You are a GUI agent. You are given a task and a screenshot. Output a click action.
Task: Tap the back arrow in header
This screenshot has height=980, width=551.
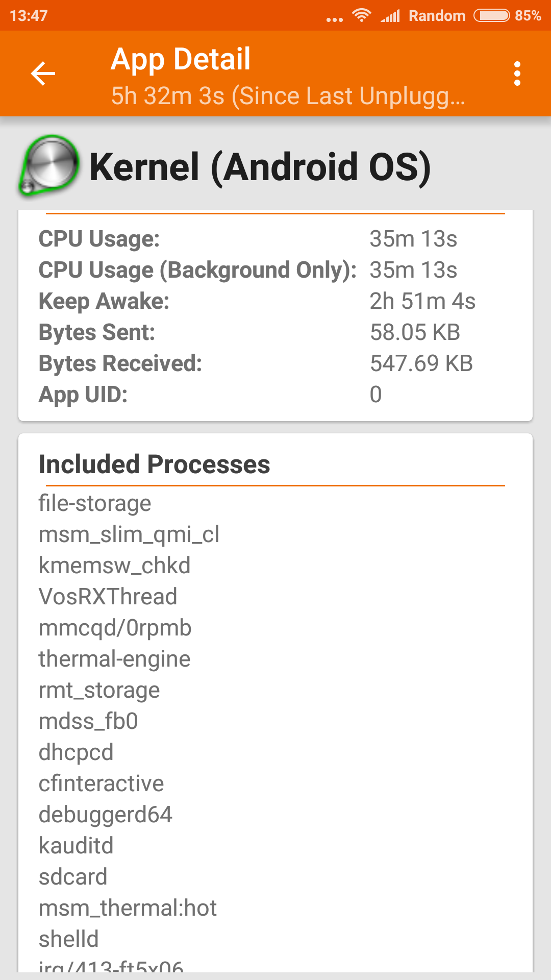tap(43, 74)
